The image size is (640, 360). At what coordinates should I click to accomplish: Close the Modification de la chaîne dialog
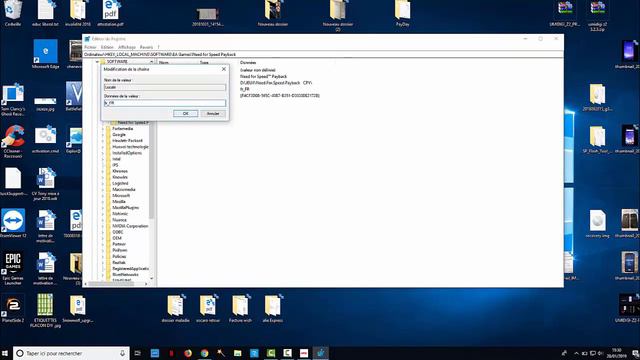click(224, 69)
